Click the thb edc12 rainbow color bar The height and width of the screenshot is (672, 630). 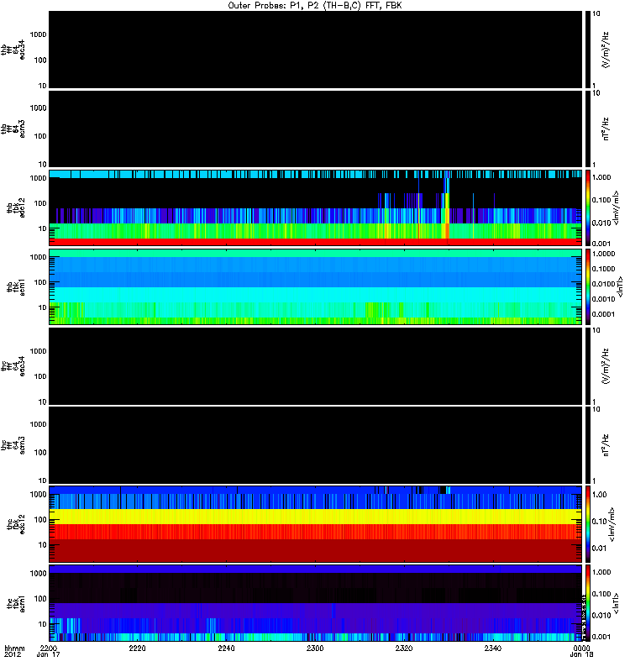pyautogui.click(x=588, y=207)
